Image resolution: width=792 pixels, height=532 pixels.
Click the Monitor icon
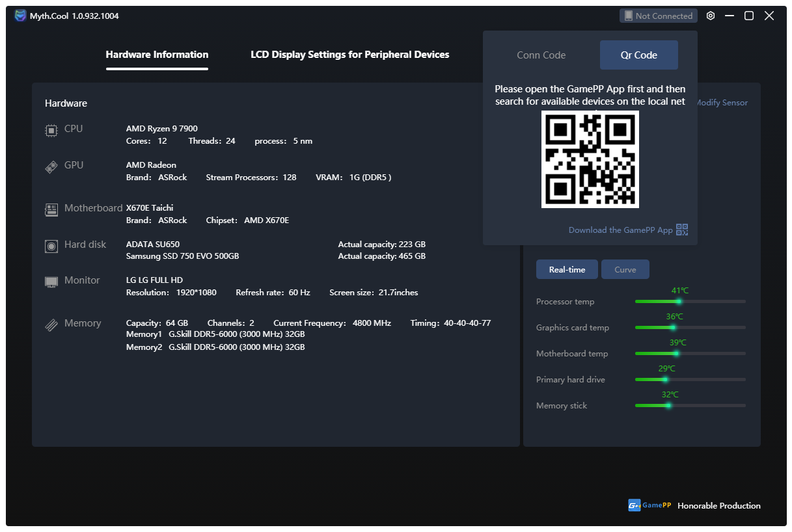pyautogui.click(x=51, y=282)
